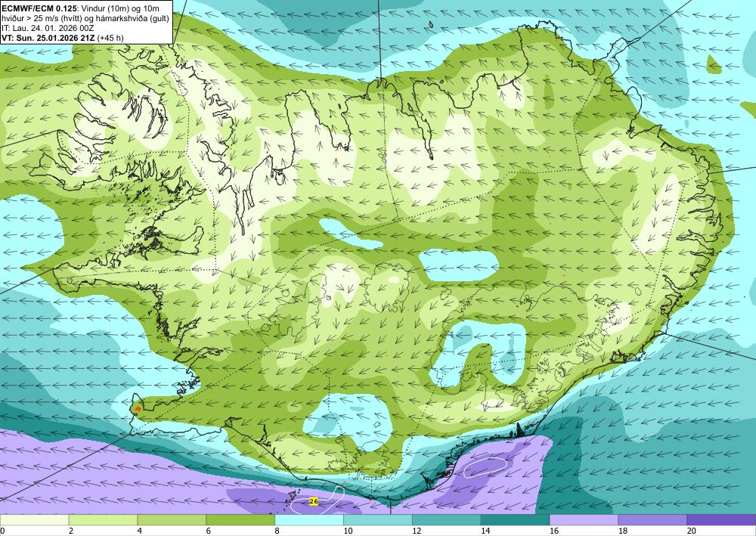Click the legend value 18

pos(622,531)
